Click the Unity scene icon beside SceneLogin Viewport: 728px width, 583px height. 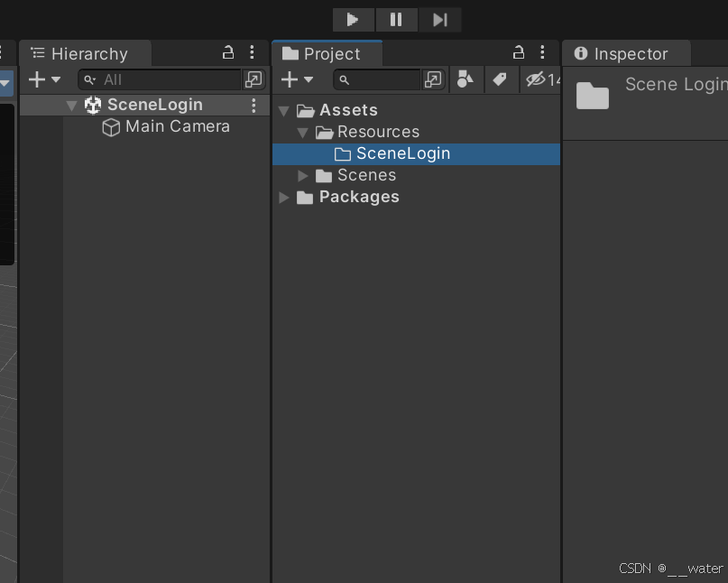click(x=93, y=105)
